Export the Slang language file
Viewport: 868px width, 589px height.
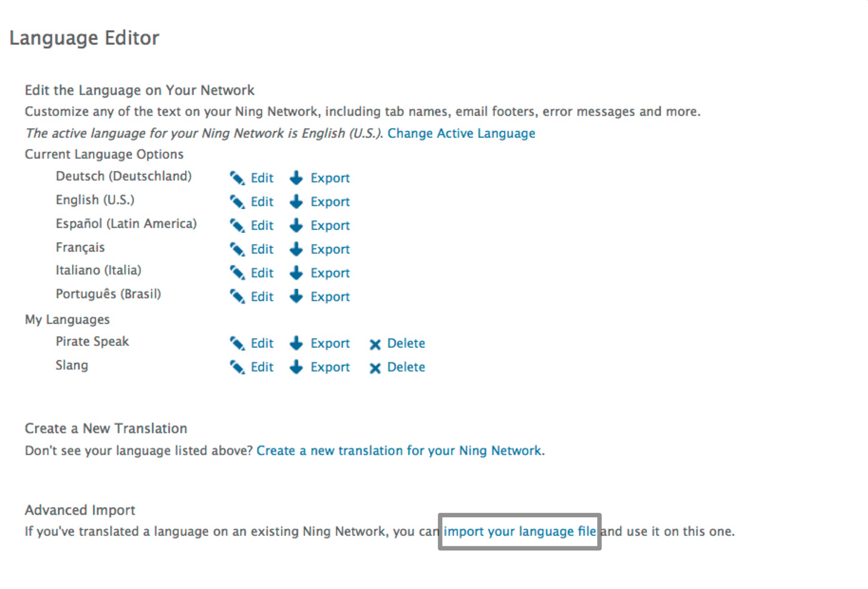(x=330, y=367)
